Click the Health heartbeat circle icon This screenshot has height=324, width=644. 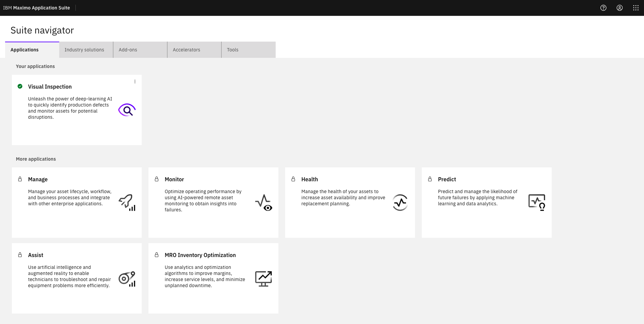[400, 203]
